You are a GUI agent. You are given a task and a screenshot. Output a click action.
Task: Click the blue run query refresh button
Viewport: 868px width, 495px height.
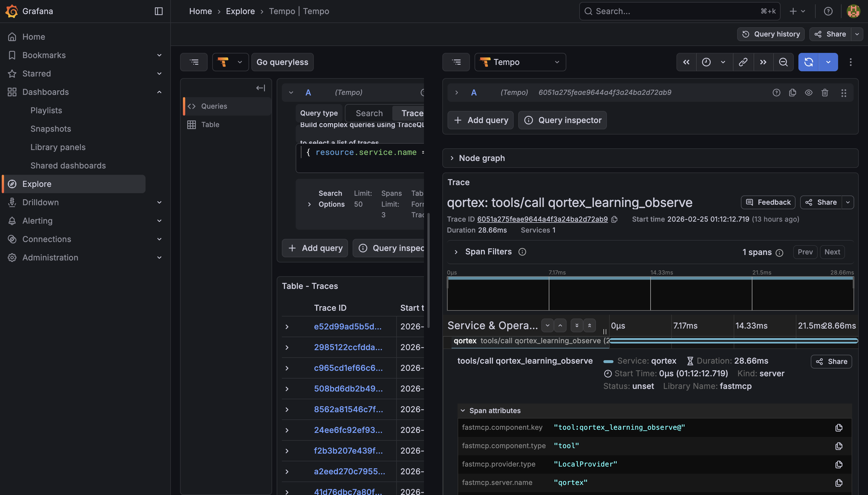(x=808, y=62)
